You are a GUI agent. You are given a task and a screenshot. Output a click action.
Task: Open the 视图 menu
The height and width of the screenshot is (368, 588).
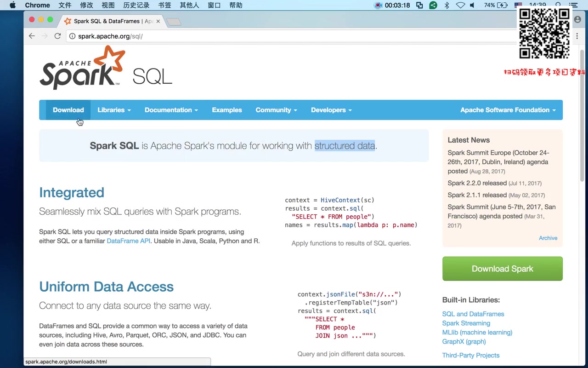[x=108, y=5]
